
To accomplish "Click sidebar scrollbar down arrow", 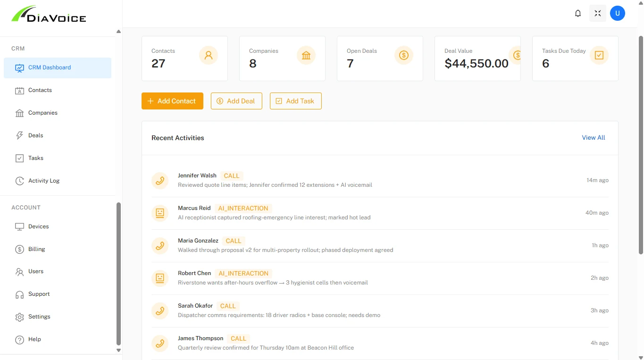I will point(118,351).
